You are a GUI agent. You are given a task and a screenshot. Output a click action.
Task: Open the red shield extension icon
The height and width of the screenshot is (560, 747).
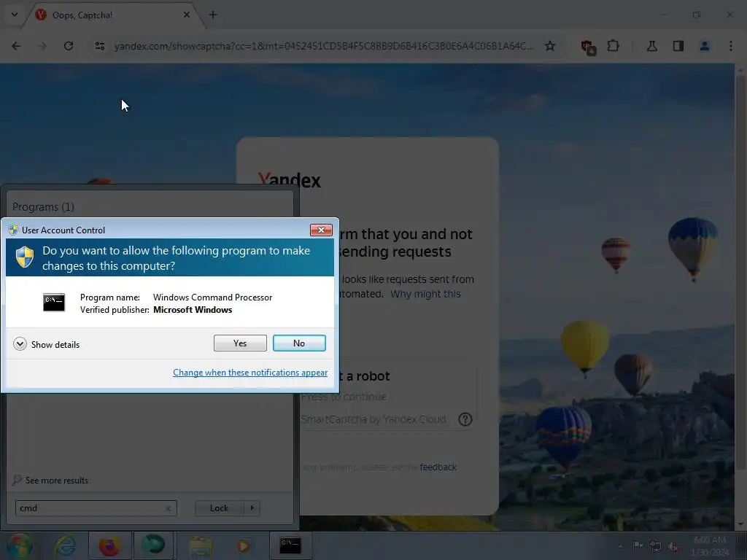click(x=588, y=47)
